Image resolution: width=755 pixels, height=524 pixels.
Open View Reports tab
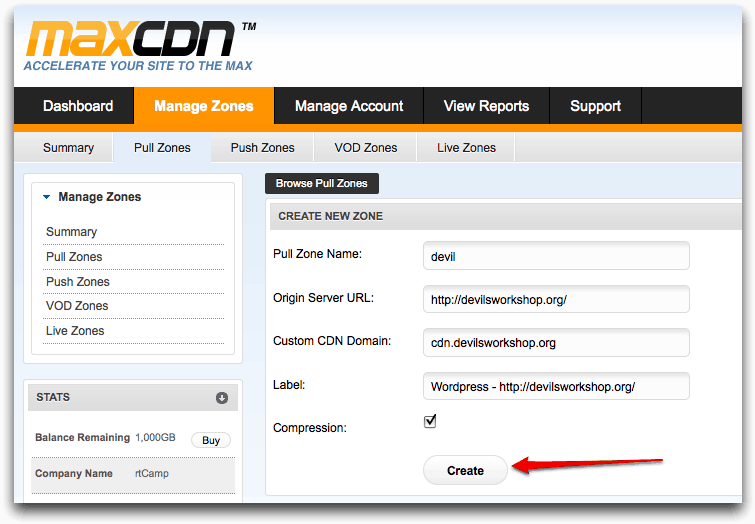tap(486, 106)
